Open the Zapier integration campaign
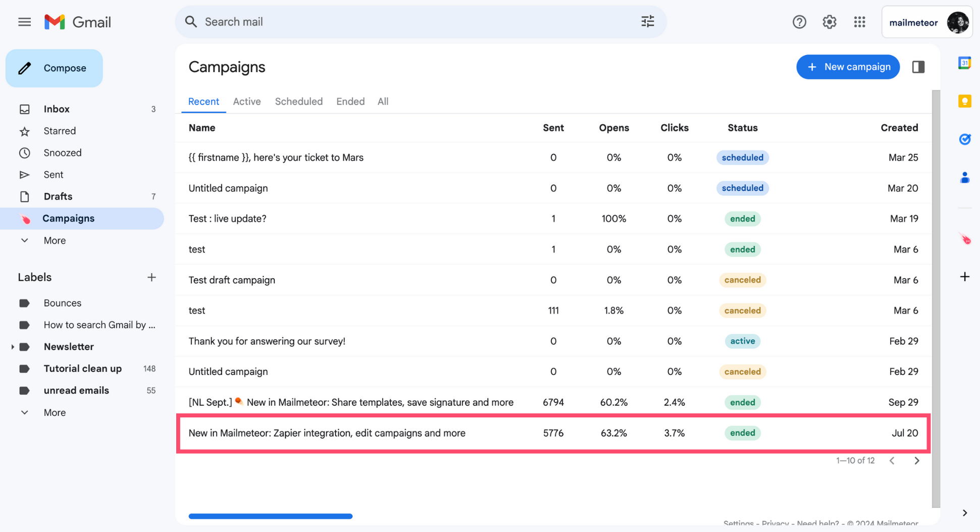Viewport: 980px width, 532px height. click(x=553, y=433)
